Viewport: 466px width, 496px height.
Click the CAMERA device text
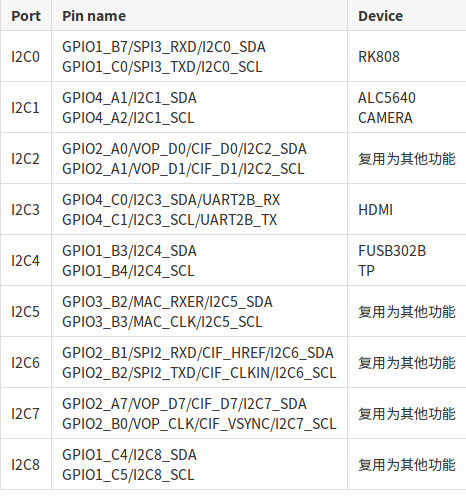(385, 118)
